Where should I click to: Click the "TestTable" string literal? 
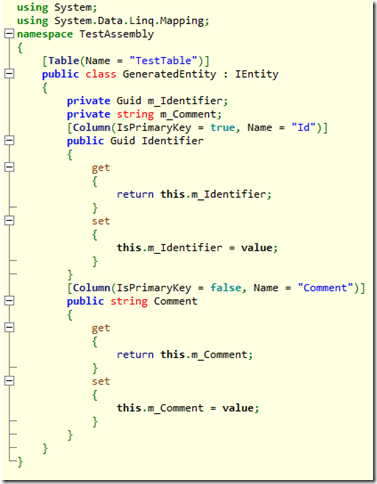coord(164,61)
